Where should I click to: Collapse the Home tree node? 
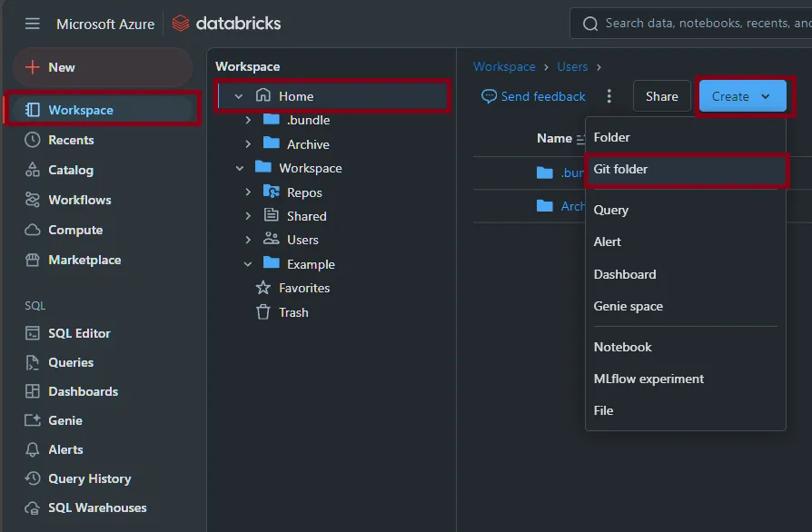(239, 96)
